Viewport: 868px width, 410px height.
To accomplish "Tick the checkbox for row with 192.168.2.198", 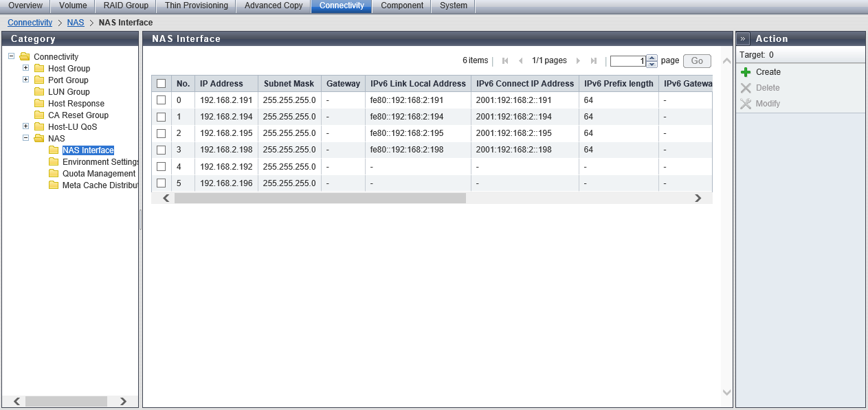I will coord(162,150).
